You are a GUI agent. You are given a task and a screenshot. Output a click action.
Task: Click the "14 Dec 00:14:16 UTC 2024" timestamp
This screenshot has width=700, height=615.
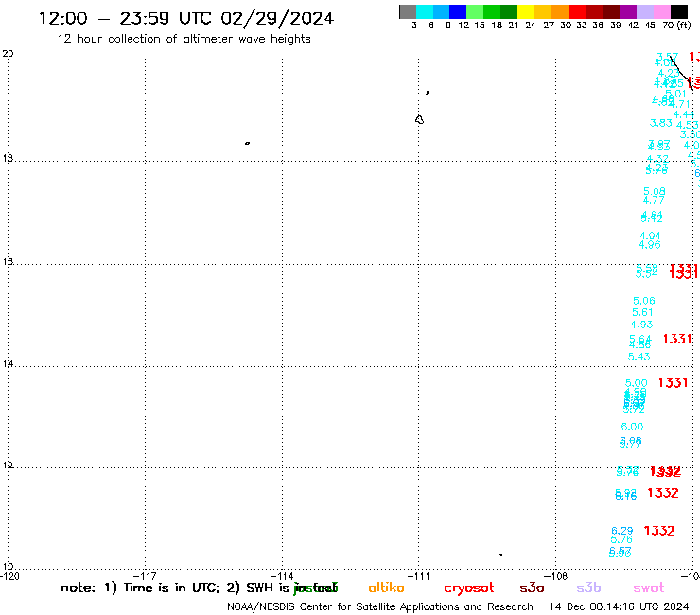coord(620,607)
